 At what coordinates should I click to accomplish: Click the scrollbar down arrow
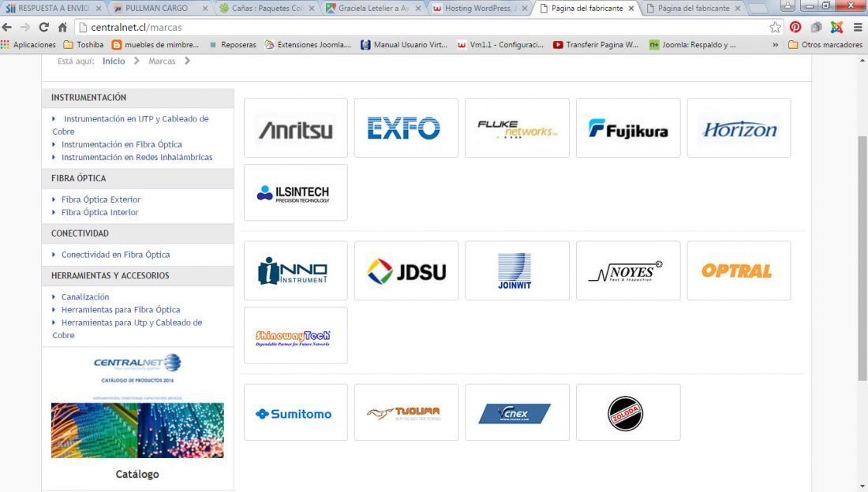pyautogui.click(x=862, y=486)
